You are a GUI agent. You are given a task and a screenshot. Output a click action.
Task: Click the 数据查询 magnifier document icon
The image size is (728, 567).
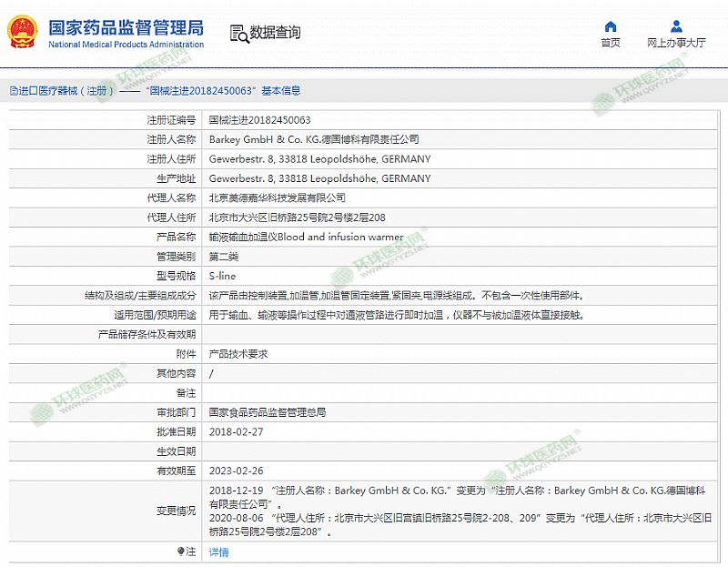pyautogui.click(x=238, y=34)
